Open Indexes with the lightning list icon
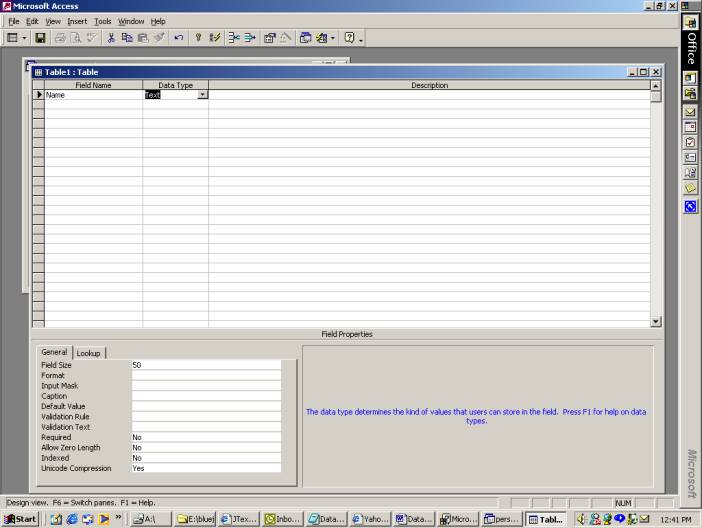The width and height of the screenshot is (702, 528). tap(214, 38)
